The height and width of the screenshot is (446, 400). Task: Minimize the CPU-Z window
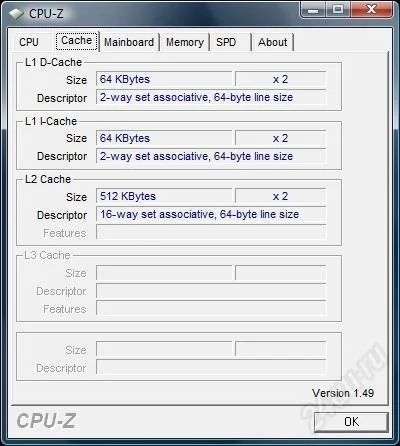(x=312, y=9)
